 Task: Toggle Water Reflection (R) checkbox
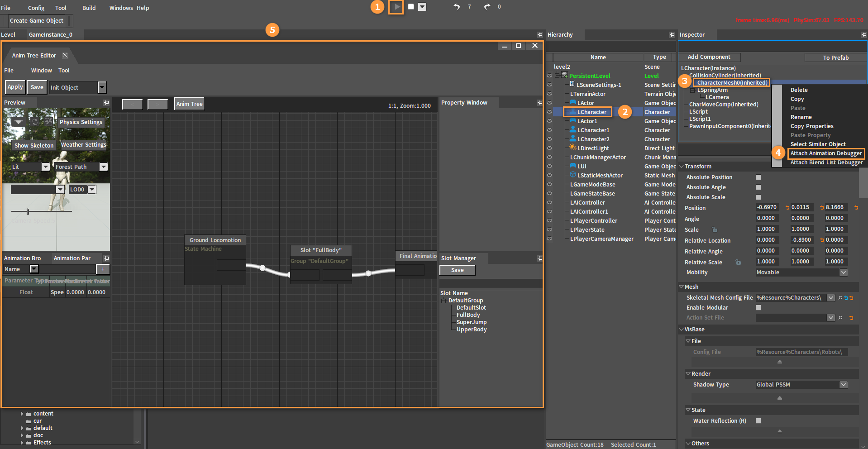click(x=758, y=421)
